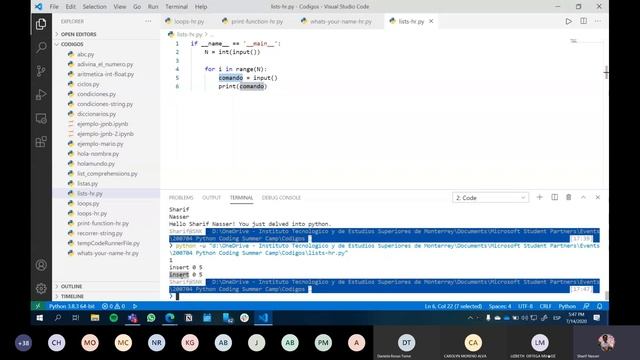Open diccionarios.py in the explorer
The image size is (640, 360).
(96, 114)
